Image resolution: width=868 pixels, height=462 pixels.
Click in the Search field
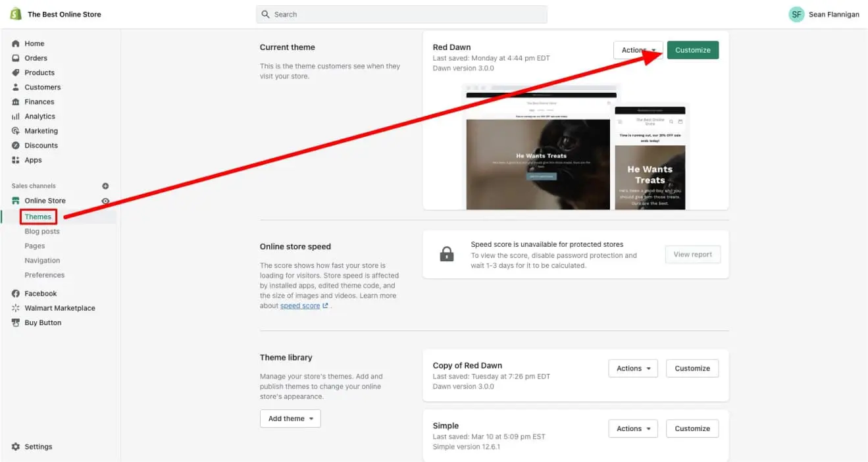[x=401, y=14]
